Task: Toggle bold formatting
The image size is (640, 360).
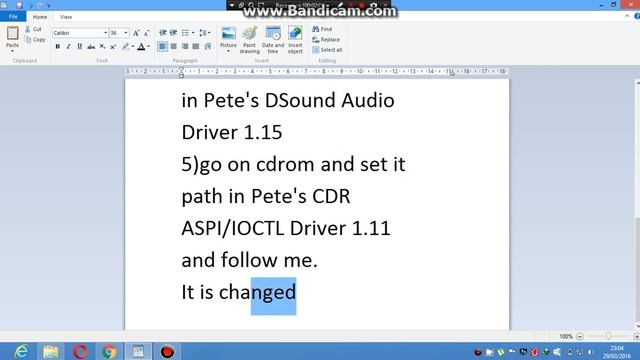Action: (58, 47)
